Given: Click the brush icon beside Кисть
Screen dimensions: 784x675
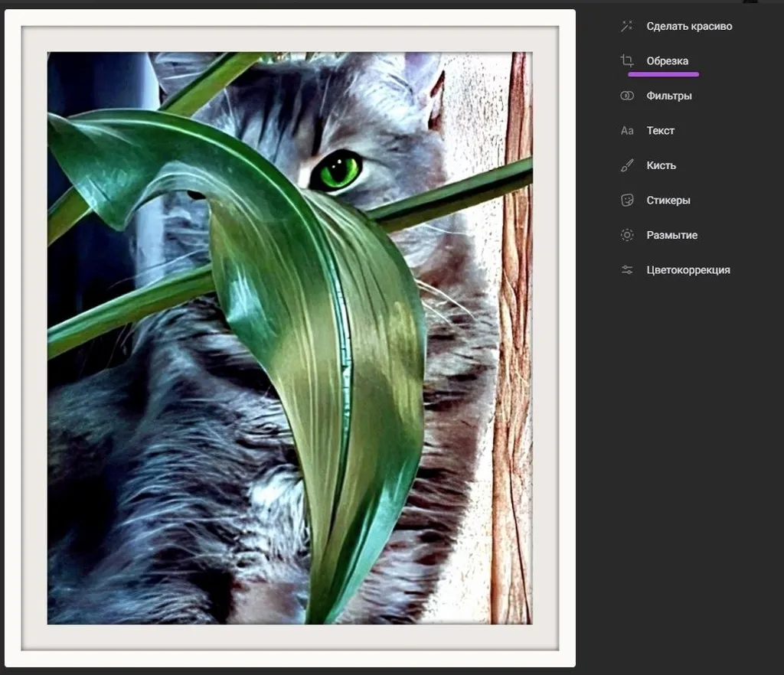Looking at the screenshot, I should click(x=626, y=165).
